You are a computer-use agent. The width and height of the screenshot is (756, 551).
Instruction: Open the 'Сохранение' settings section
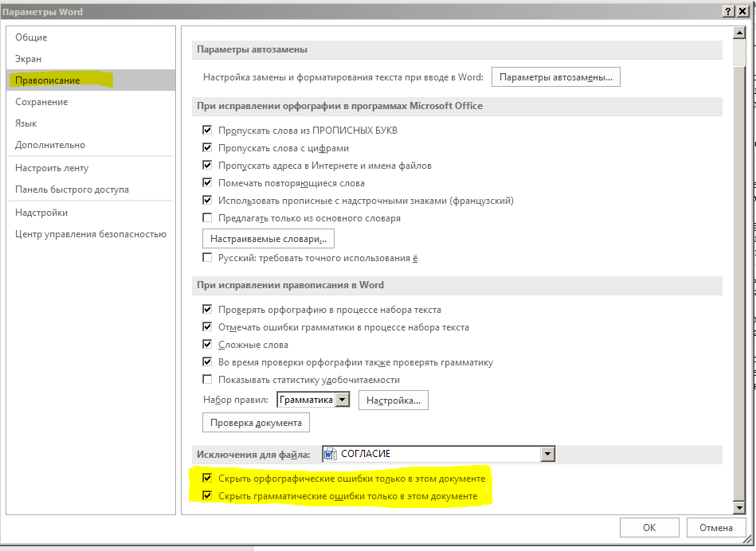pyautogui.click(x=41, y=102)
